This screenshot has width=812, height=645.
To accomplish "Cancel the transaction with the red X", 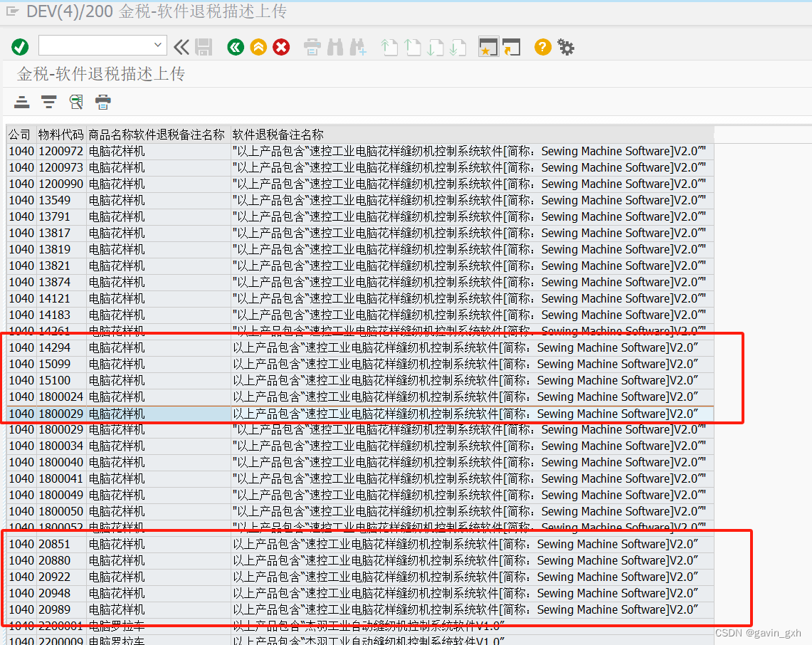I will [281, 47].
